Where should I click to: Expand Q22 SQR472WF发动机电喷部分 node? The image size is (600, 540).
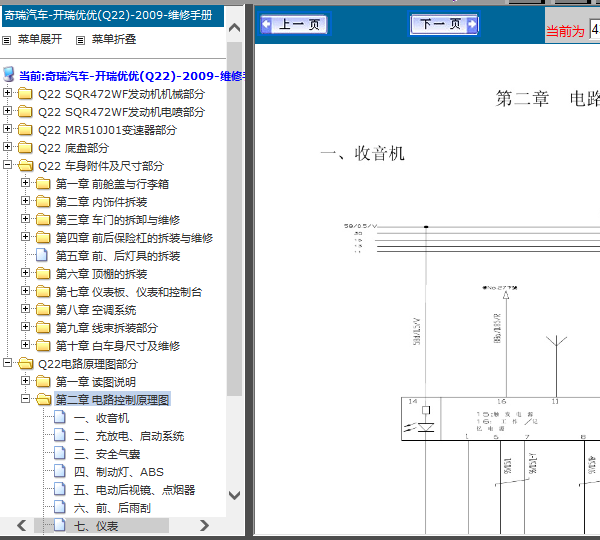point(7,110)
